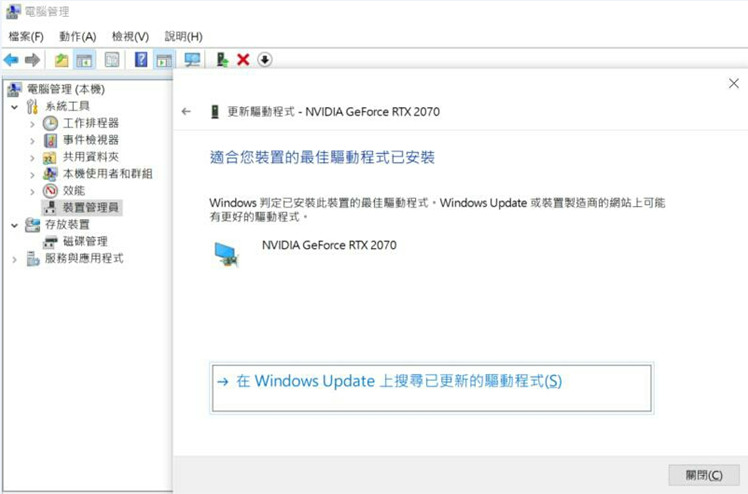Select 事件檢視器 in the tree
748x494 pixels.
[90, 140]
